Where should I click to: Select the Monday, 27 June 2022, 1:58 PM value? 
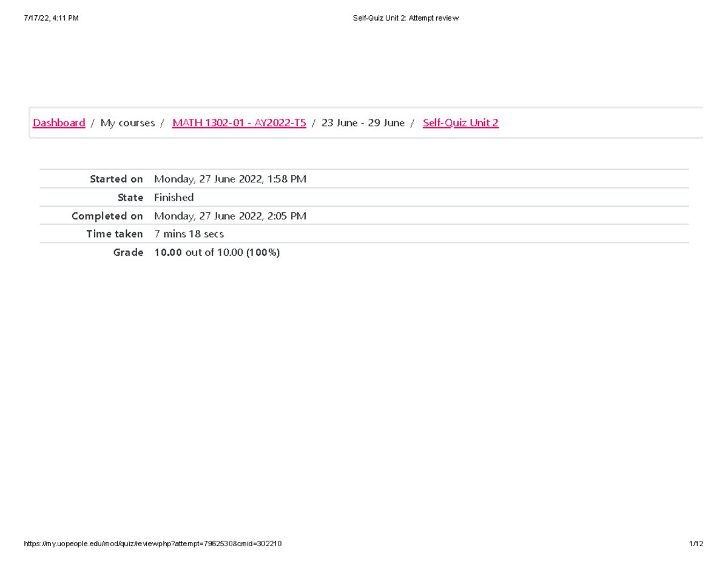[x=230, y=178]
